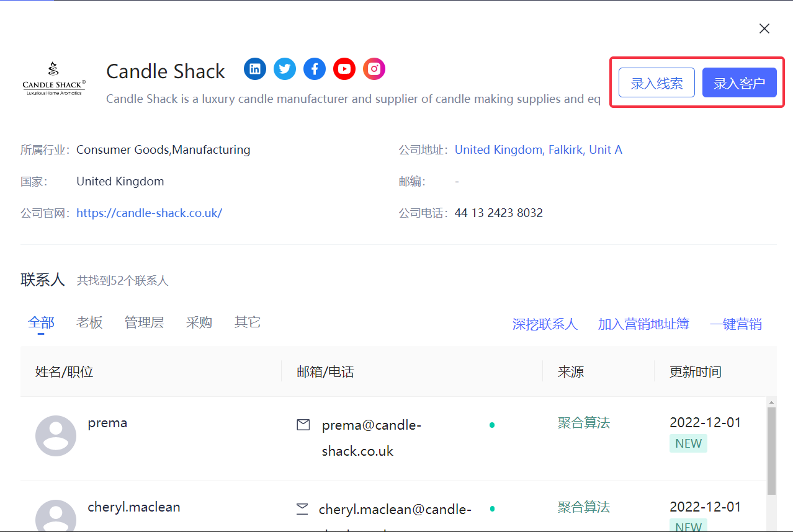
Task: Open Candle Shack's LinkedIn page icon
Action: pyautogui.click(x=255, y=69)
